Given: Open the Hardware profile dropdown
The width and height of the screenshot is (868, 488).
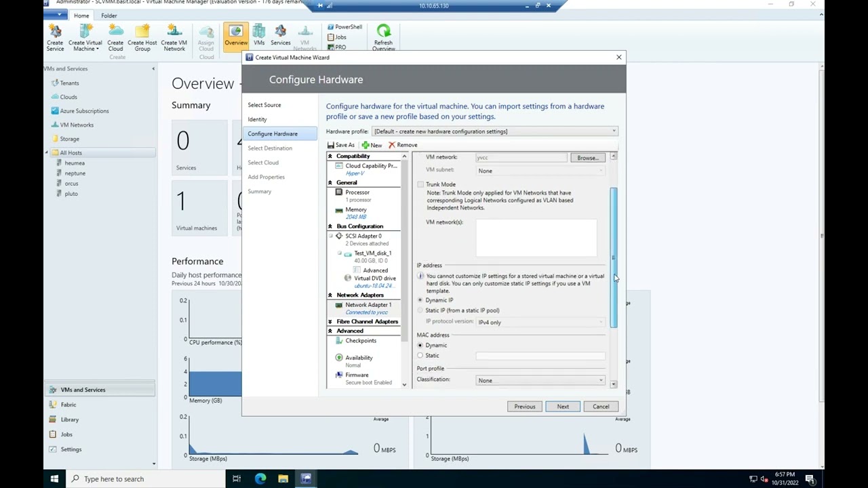Looking at the screenshot, I should click(x=495, y=131).
